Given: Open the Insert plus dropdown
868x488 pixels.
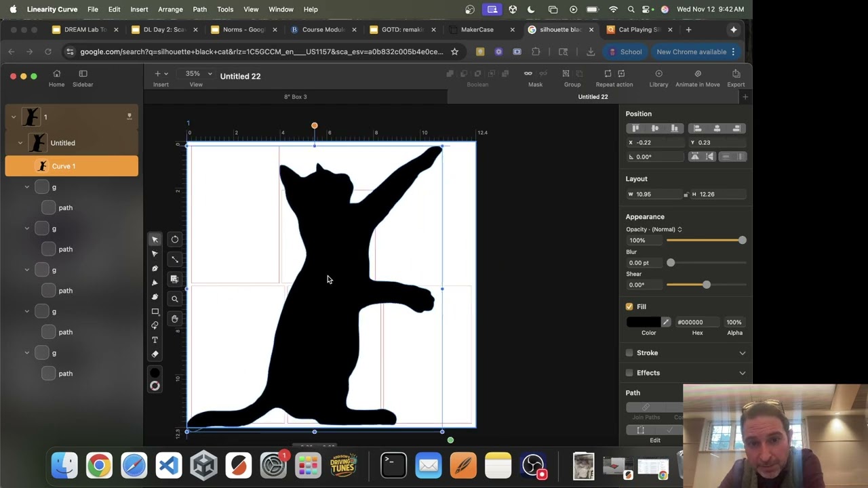Looking at the screenshot, I should click(x=161, y=73).
